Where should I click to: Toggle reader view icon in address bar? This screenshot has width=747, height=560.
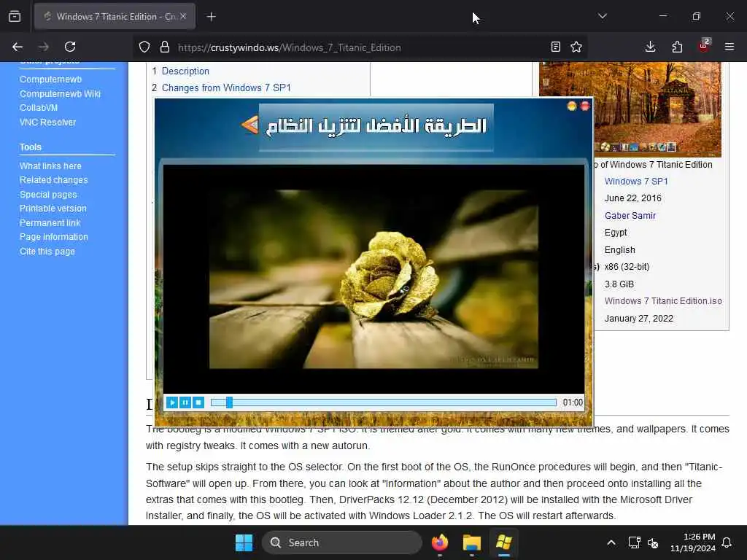coord(555,47)
